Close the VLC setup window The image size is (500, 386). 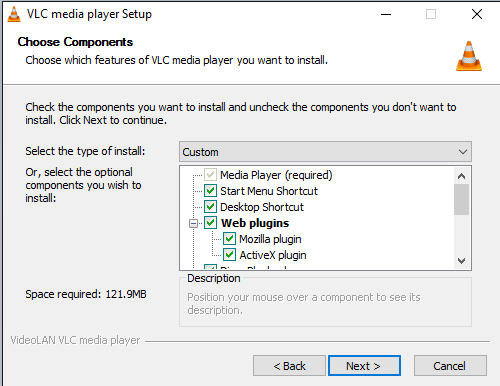tap(477, 14)
